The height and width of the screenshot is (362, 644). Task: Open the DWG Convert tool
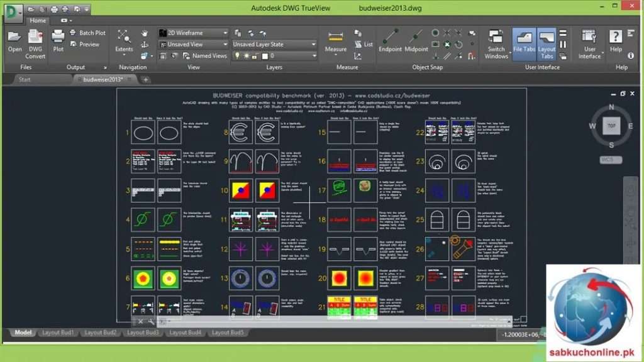(x=35, y=44)
